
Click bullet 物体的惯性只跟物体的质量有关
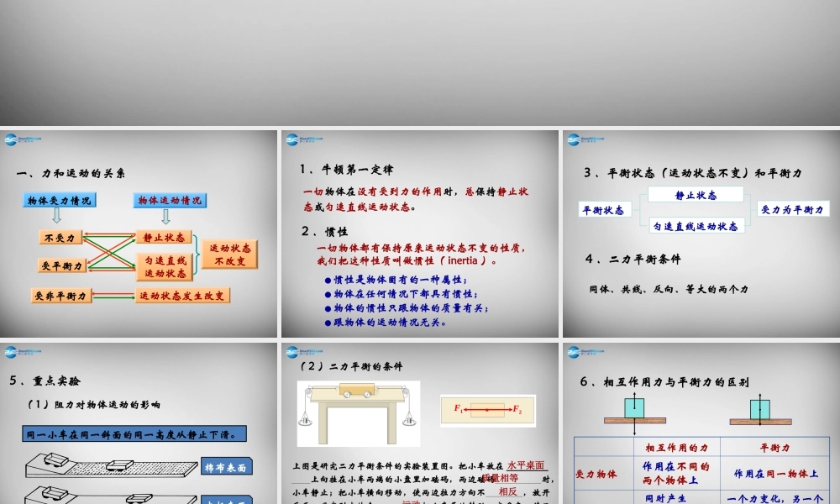(407, 308)
